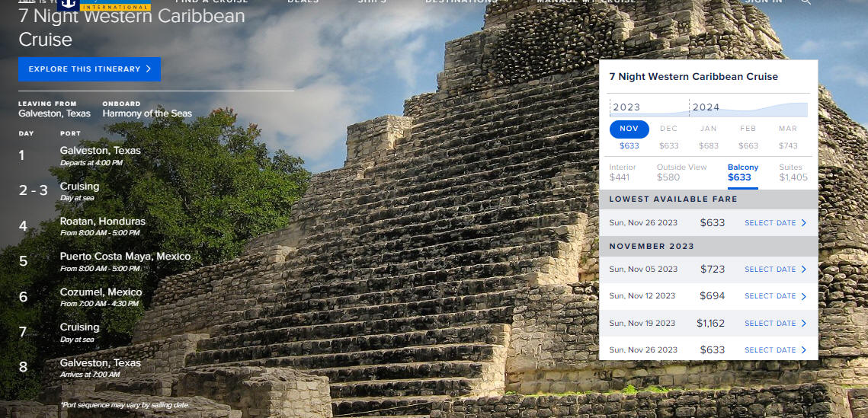Select the NOV month pill
868x418 pixels.
click(629, 129)
